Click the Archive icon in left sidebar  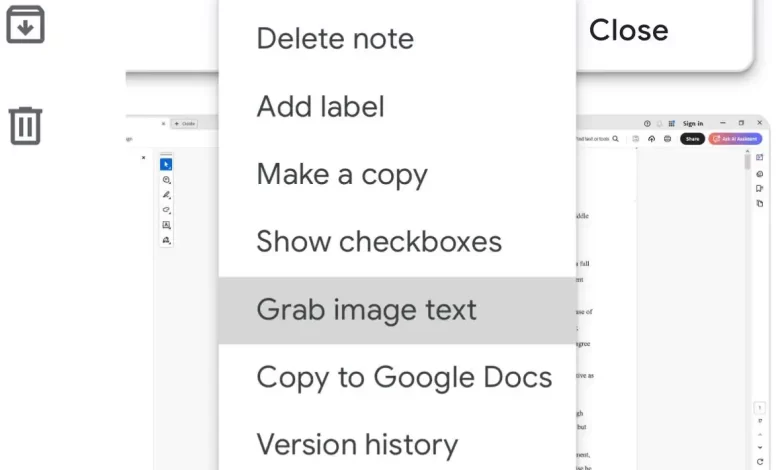point(26,25)
